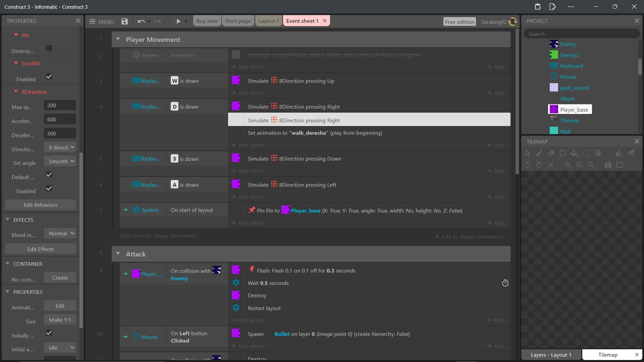Click the Edit Behaviors button
Screen dimensions: 644x362
(40, 204)
